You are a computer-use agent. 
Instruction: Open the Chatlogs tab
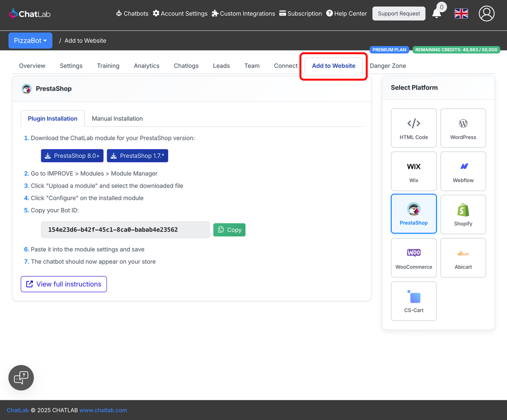pyautogui.click(x=186, y=65)
